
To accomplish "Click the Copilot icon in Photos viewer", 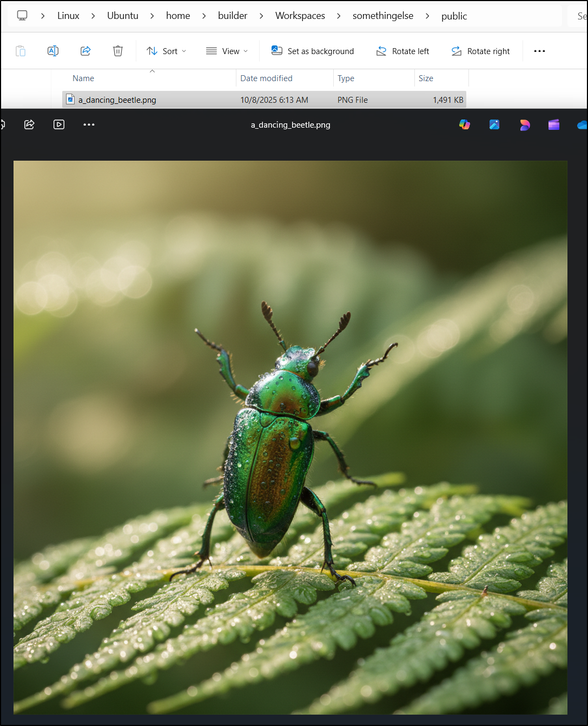I will coord(465,125).
